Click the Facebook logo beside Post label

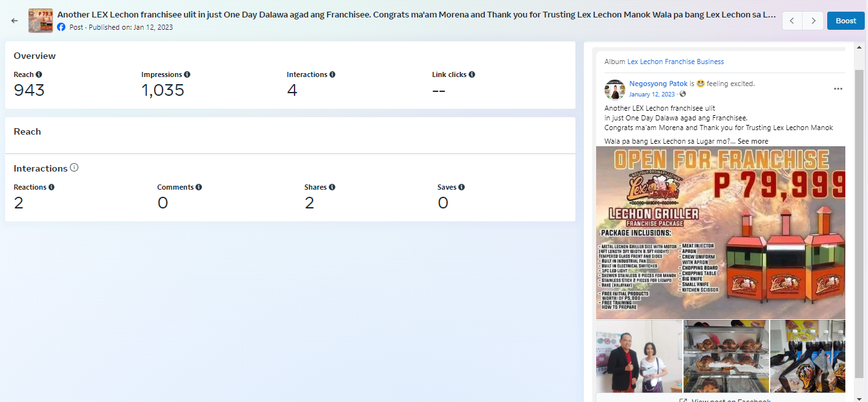(x=61, y=27)
